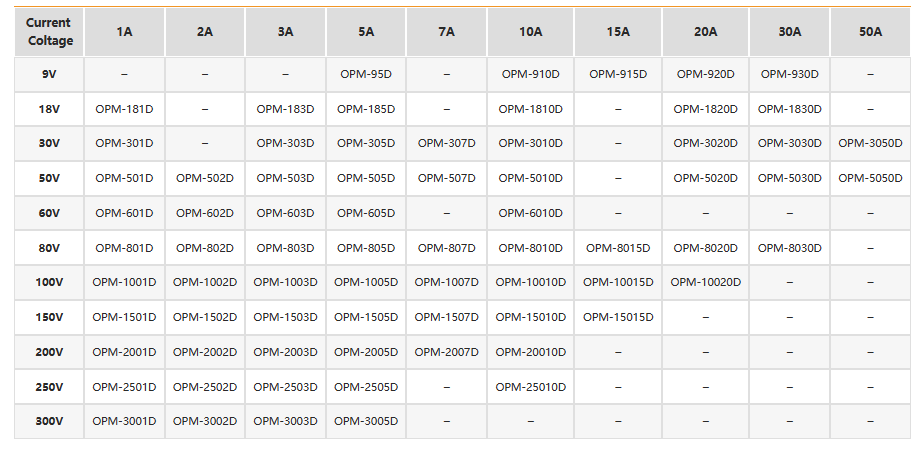The width and height of the screenshot is (921, 454).
Task: Select the 50A column header
Action: click(870, 32)
